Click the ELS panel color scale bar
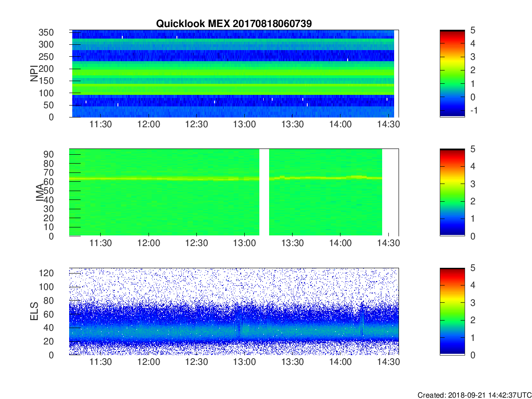Screen dimensions: 532x399 [x=452, y=311]
